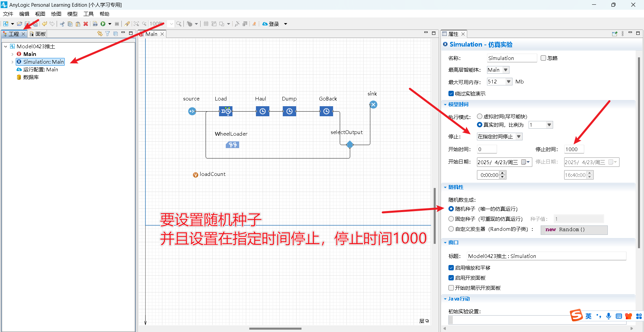Collapse the 窗口 section
The image size is (644, 332).
coord(445,243)
